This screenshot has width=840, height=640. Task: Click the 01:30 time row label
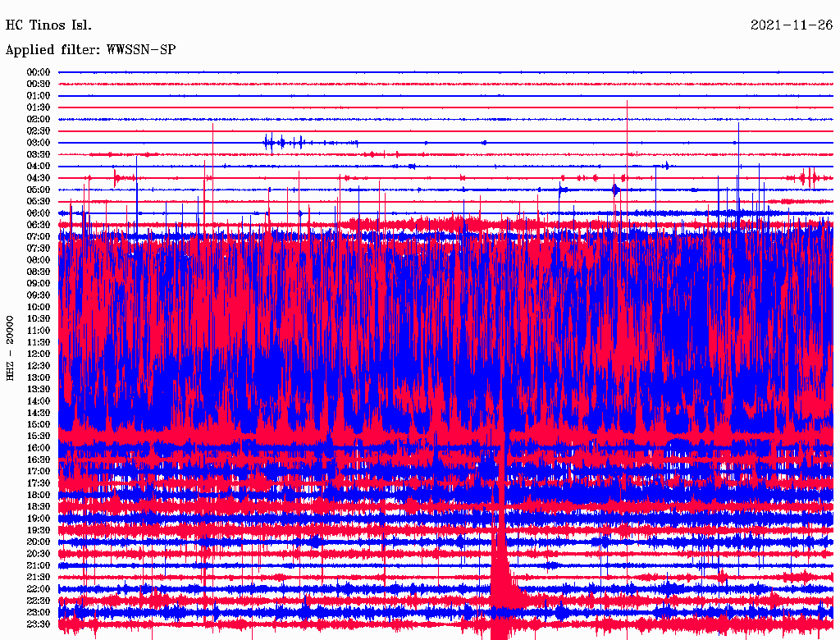39,107
